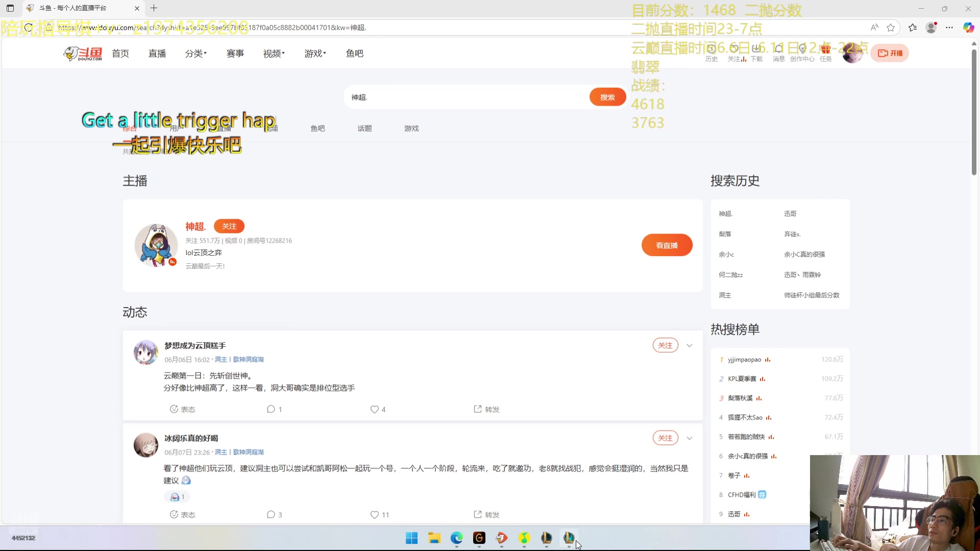Open 神超 streamer avatar

156,245
